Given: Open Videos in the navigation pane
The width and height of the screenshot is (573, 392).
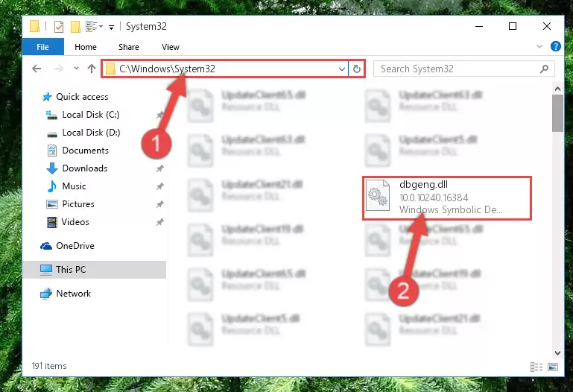Looking at the screenshot, I should [x=75, y=222].
